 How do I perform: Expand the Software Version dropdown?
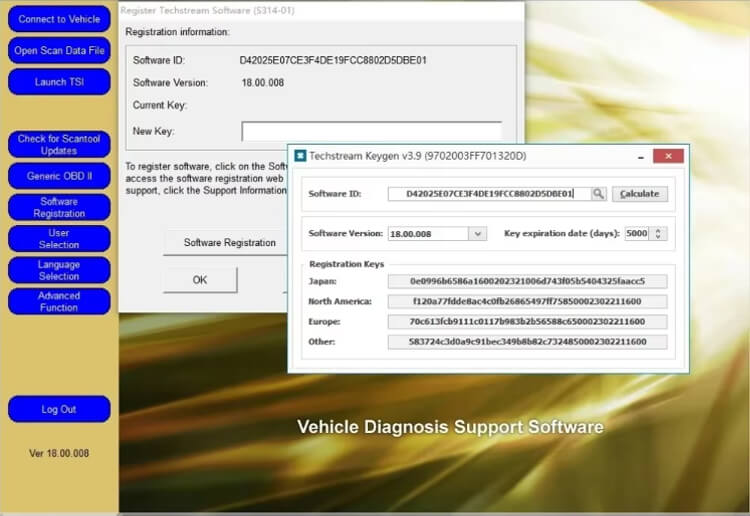point(477,234)
